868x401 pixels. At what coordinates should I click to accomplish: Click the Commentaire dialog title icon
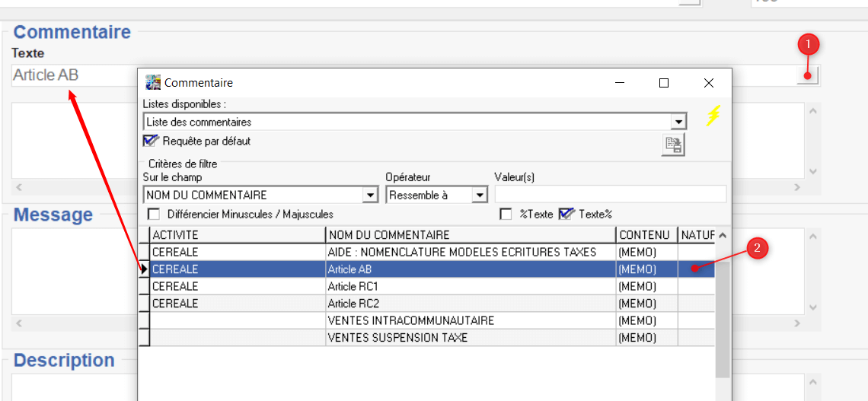153,82
